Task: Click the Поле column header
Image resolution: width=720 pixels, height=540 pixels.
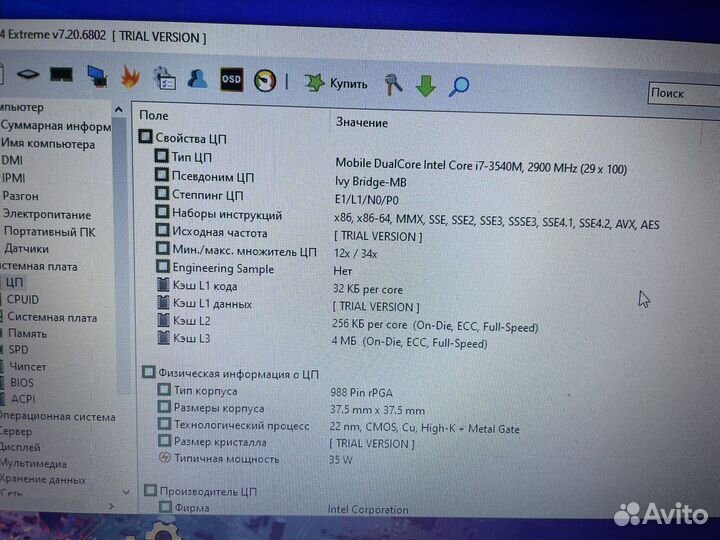Action: coord(154,115)
